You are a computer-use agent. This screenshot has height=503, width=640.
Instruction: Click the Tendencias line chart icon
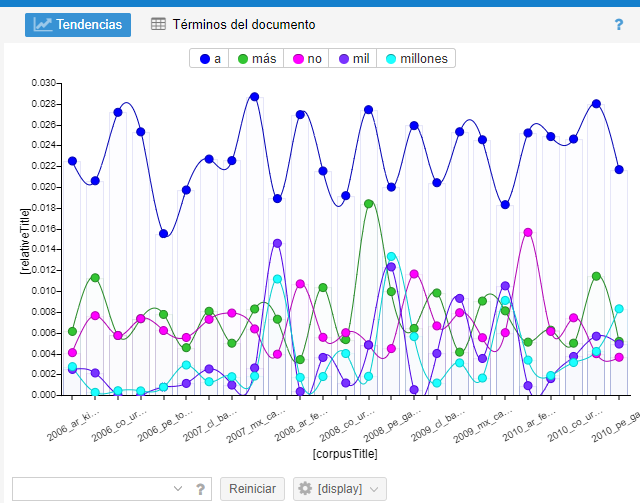tap(43, 24)
